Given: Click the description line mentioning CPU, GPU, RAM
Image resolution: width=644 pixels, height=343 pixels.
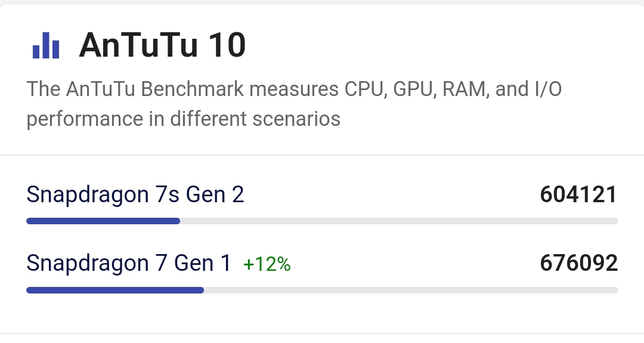Looking at the screenshot, I should 295,89.
